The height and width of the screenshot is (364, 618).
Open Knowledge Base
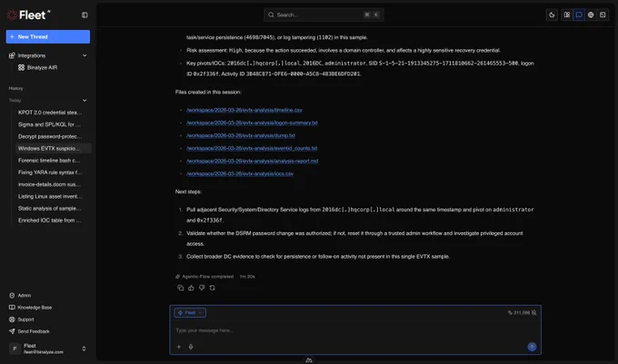click(x=35, y=308)
